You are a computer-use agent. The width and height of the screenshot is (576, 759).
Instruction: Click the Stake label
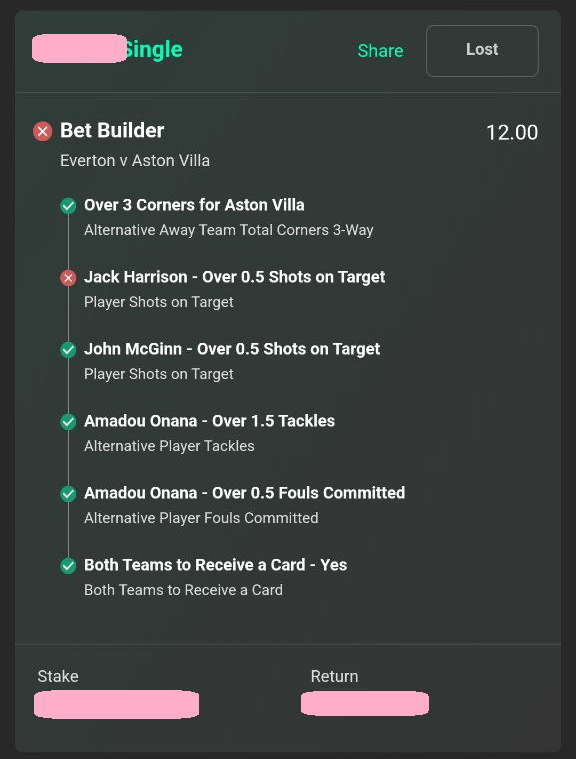pyautogui.click(x=58, y=676)
